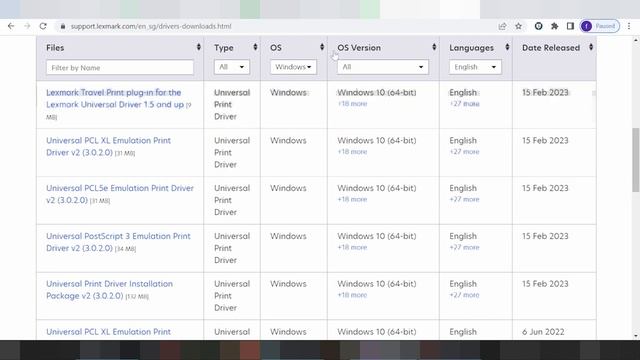The width and height of the screenshot is (640, 360).
Task: Open the Paused profile button
Action: coord(600,26)
